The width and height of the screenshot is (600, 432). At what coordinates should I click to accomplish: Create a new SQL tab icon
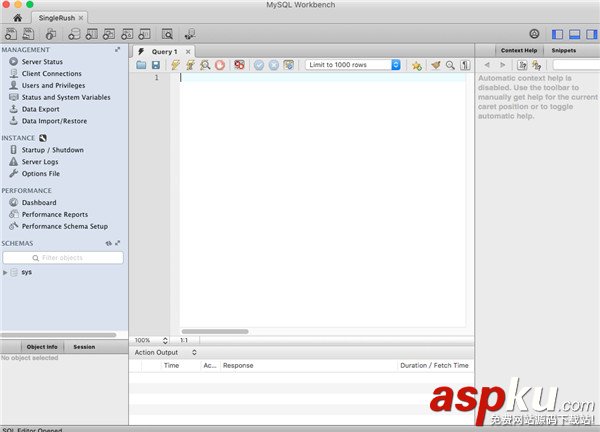(11, 34)
